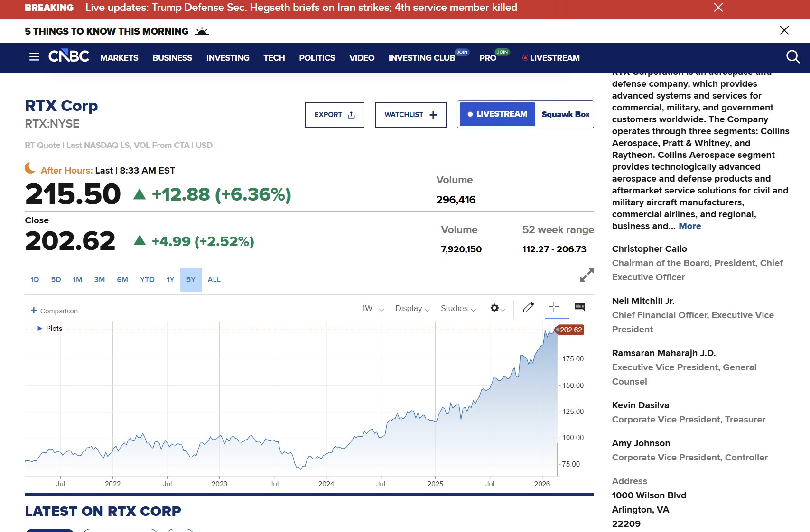Dismiss the 5 Things to Know bar
The image size is (810, 532).
pos(784,30)
